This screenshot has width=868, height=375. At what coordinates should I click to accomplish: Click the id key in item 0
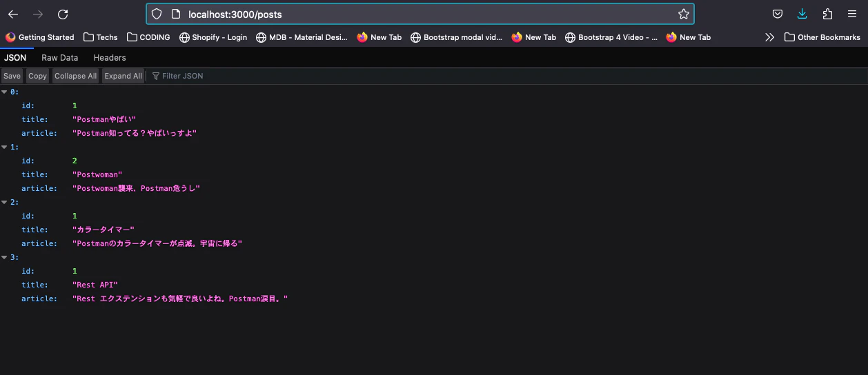click(28, 105)
